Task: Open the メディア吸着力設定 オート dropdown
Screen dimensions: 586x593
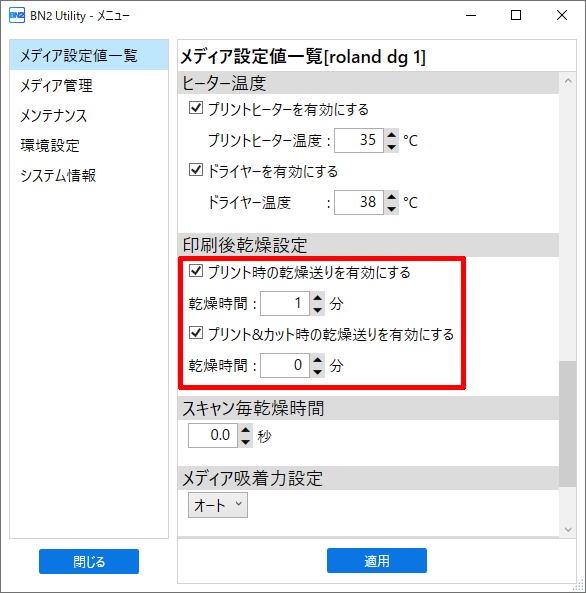Action: [218, 505]
